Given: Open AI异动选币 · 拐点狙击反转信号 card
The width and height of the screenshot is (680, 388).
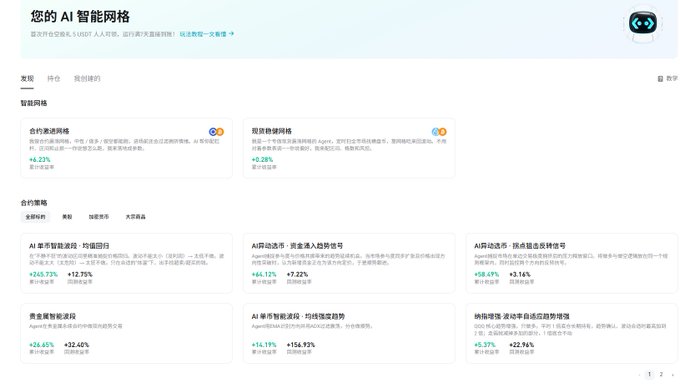Looking at the screenshot, I should 572,263.
